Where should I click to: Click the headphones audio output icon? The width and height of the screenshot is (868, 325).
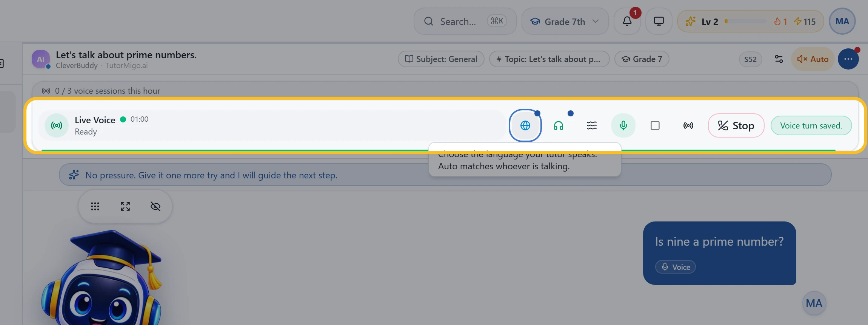pyautogui.click(x=559, y=125)
